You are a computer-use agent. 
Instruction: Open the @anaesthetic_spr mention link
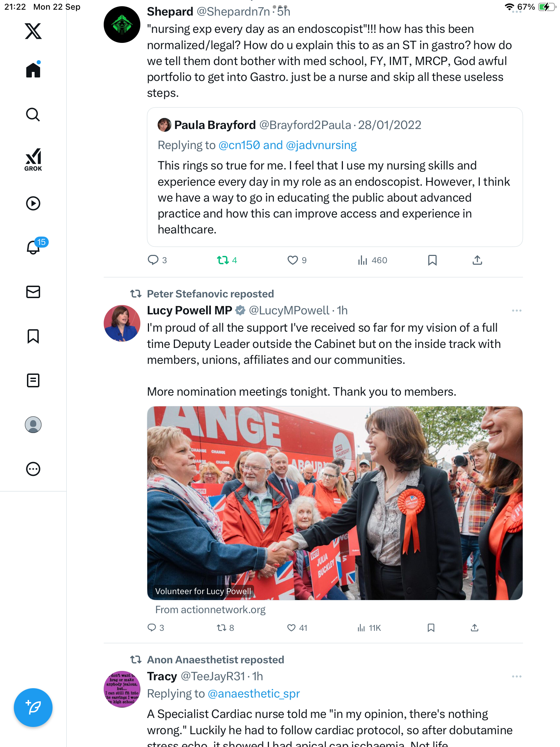[254, 694]
